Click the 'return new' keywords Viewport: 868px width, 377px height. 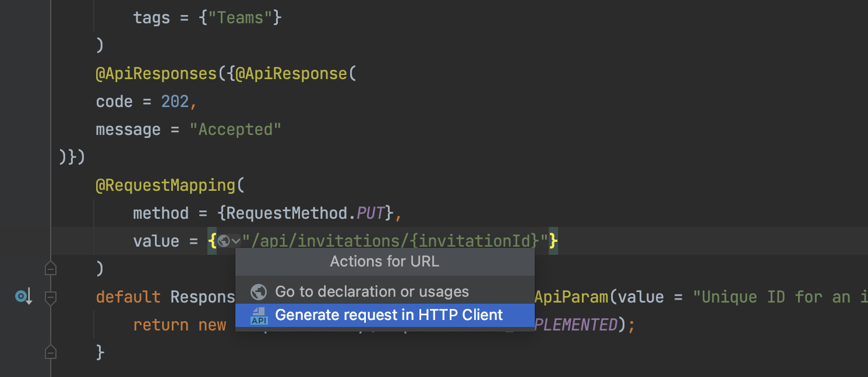(x=179, y=325)
